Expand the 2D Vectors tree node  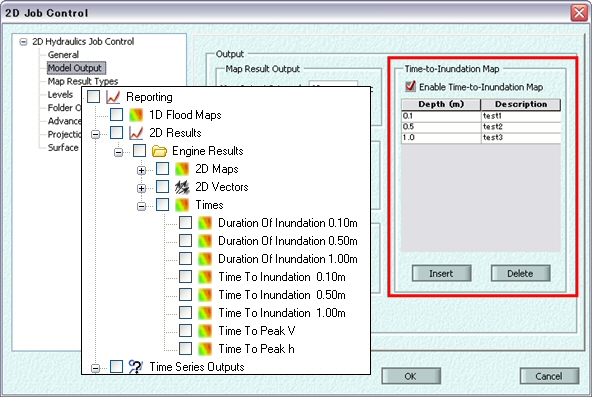pyautogui.click(x=141, y=188)
